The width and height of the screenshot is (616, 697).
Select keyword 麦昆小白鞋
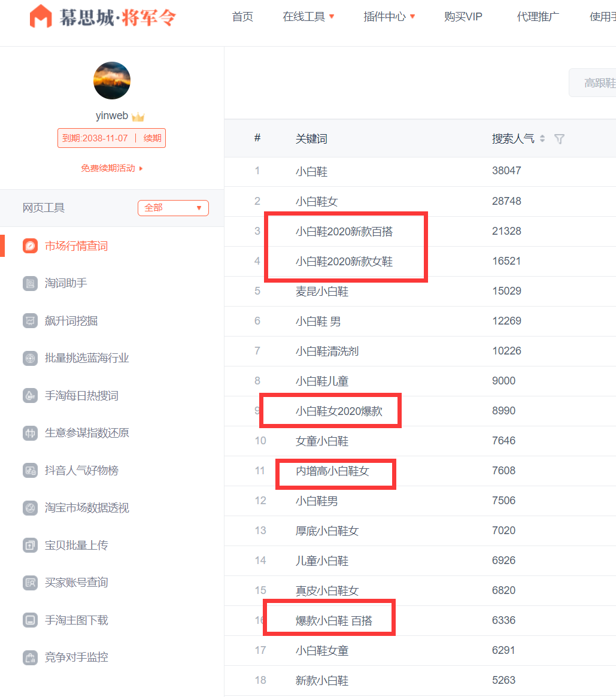tap(322, 291)
